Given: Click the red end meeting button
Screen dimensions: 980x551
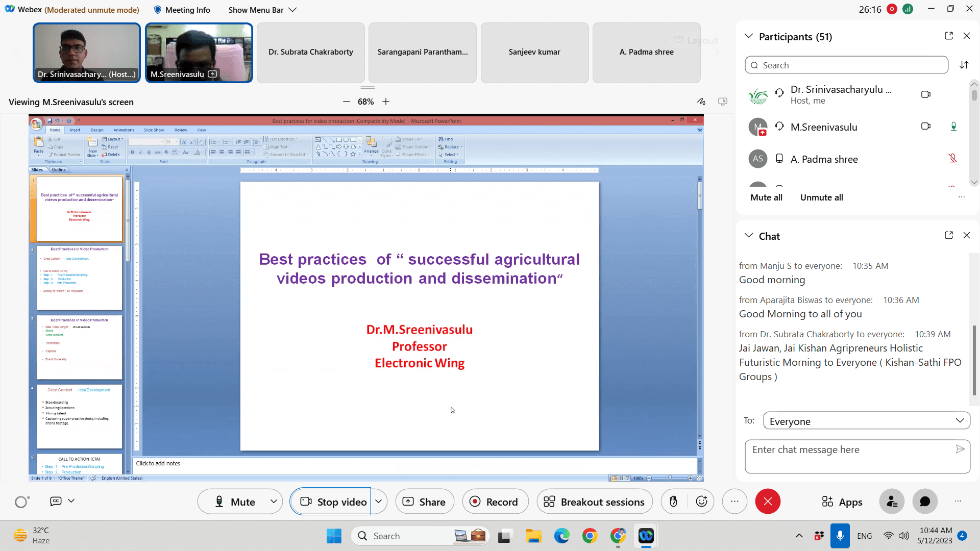Looking at the screenshot, I should tap(767, 502).
